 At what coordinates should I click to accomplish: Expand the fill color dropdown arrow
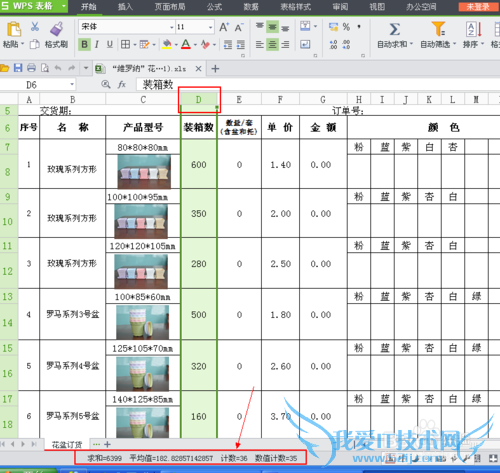pyautogui.click(x=176, y=44)
